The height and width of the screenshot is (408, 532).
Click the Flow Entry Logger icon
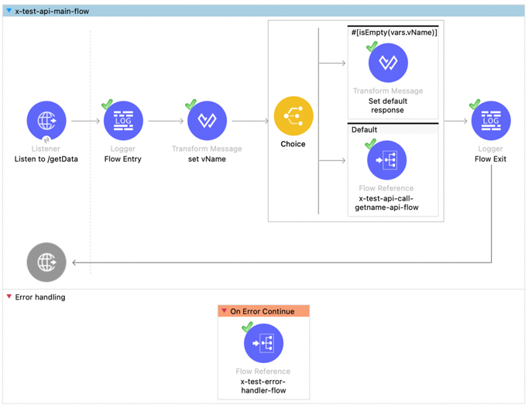pos(123,121)
